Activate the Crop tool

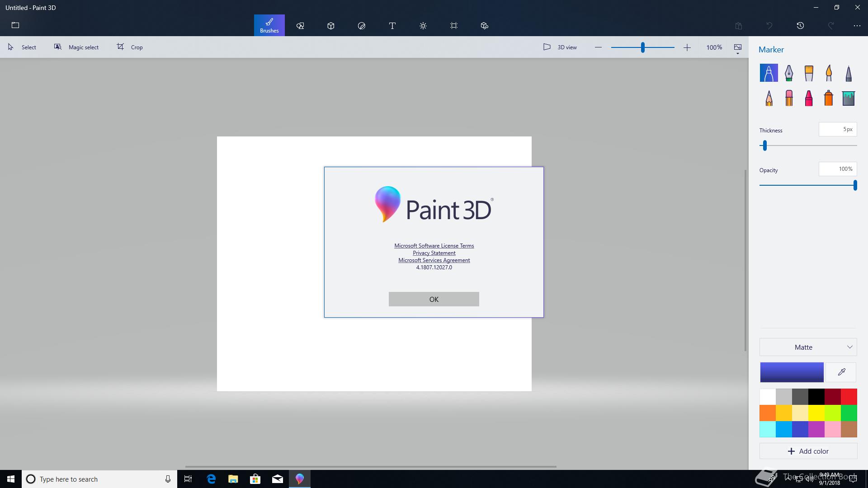[x=130, y=47]
